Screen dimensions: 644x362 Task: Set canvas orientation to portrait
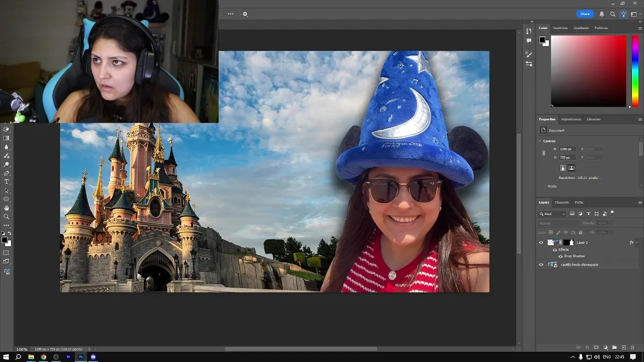coord(563,168)
